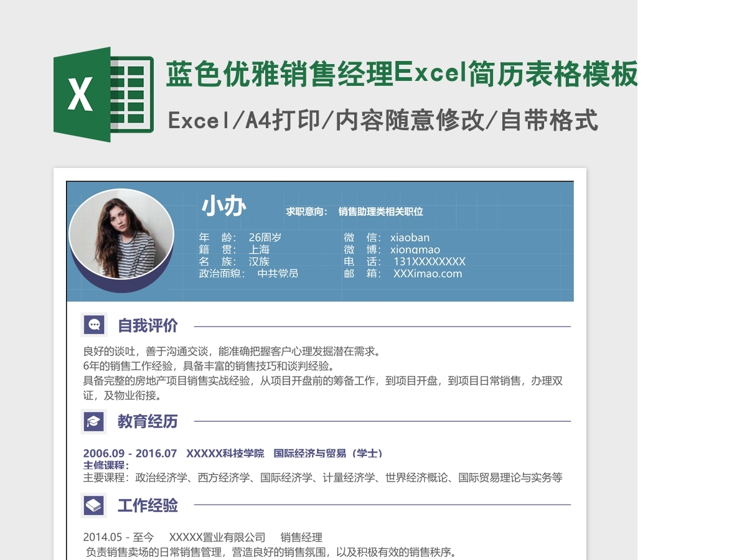
Task: Select the email XXXimao.com
Action: [428, 273]
